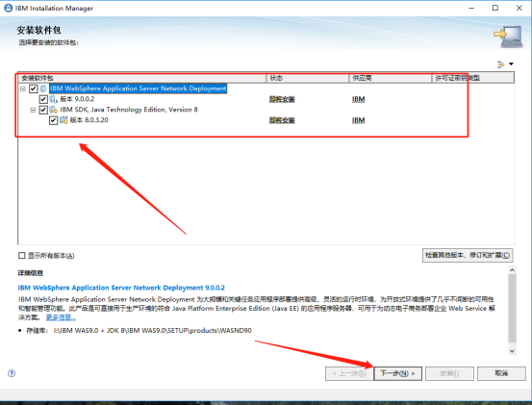Close the IBM Installation Manager window
The width and height of the screenshot is (532, 405).
(519, 8)
